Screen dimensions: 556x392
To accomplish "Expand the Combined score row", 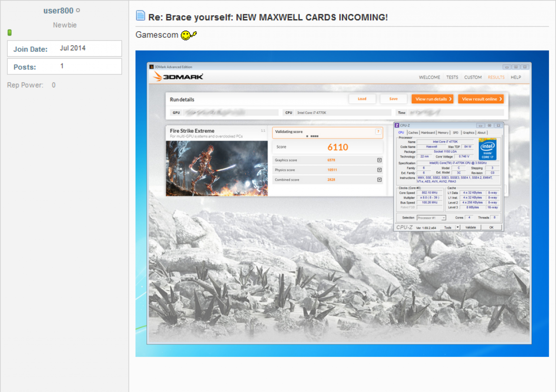I will coord(379,180).
